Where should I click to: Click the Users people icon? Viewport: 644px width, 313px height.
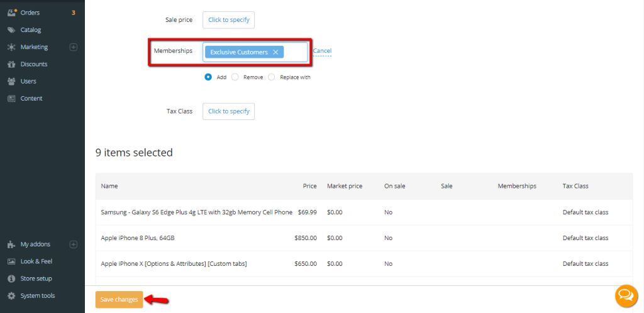[x=11, y=81]
